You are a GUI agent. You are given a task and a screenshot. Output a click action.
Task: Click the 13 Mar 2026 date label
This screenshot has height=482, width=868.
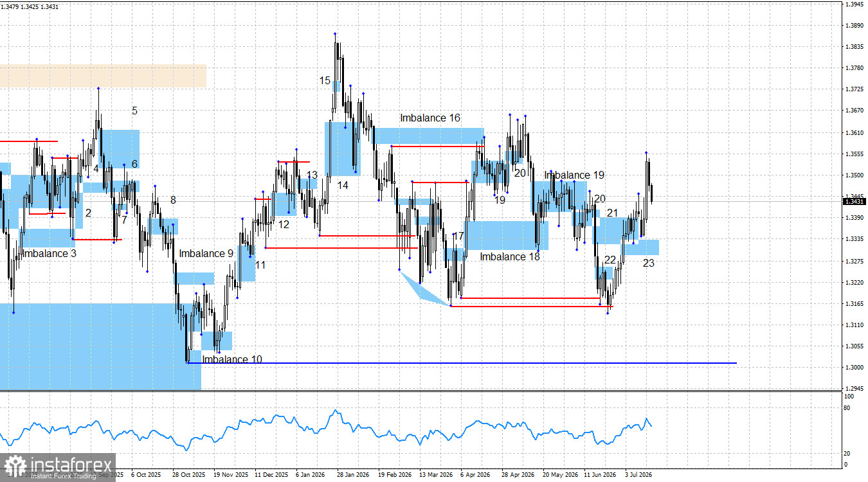tap(436, 475)
